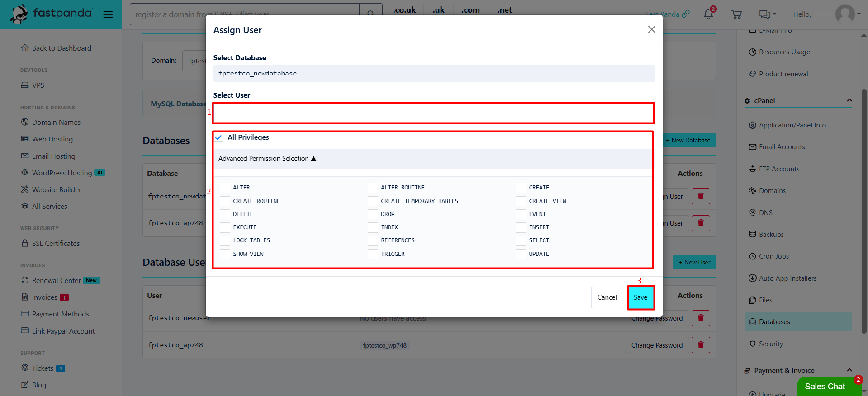Open SSL Certificates in sidebar

click(x=51, y=243)
